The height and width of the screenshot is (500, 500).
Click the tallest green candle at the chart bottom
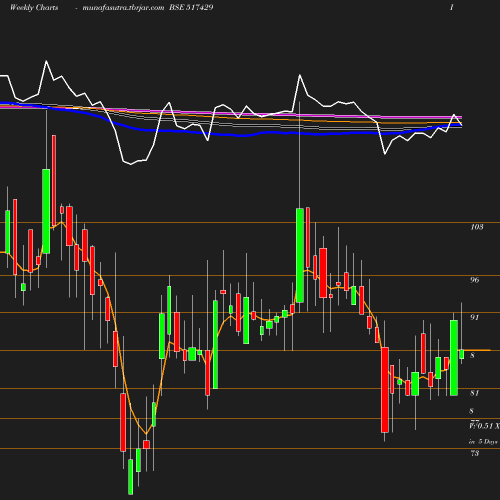pyautogui.click(x=131, y=477)
